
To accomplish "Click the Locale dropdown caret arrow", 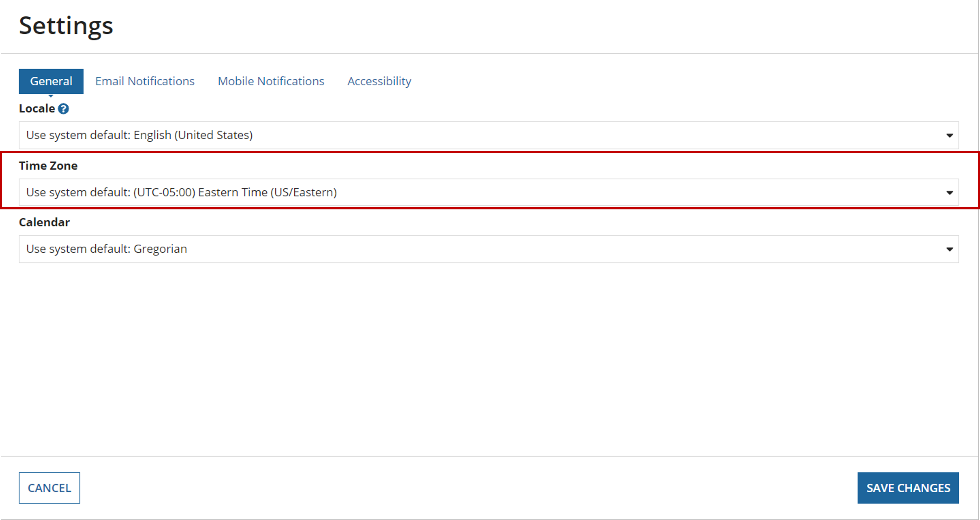I will click(x=950, y=136).
